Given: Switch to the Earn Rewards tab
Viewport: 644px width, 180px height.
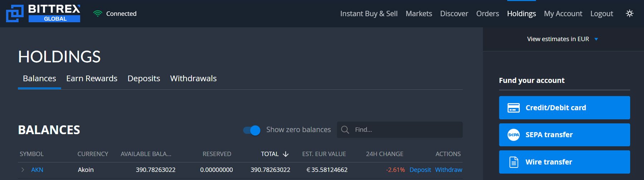Looking at the screenshot, I should pyautogui.click(x=92, y=79).
